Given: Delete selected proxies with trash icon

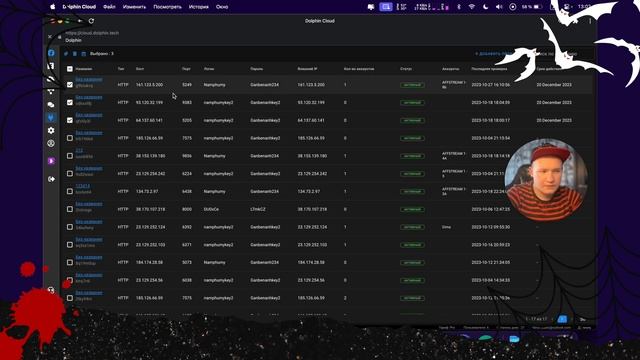Looking at the screenshot, I should pyautogui.click(x=75, y=54).
